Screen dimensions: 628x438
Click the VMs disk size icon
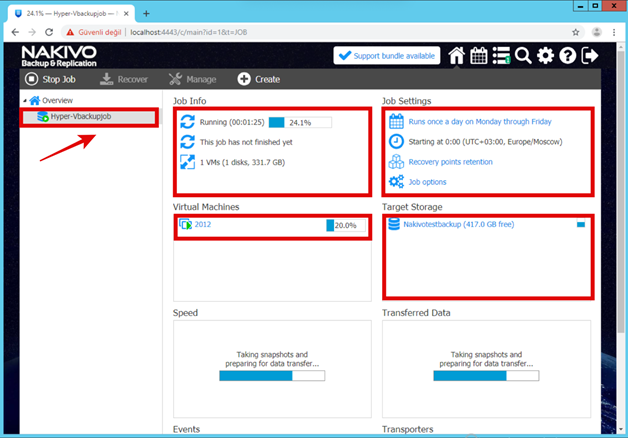click(x=187, y=162)
